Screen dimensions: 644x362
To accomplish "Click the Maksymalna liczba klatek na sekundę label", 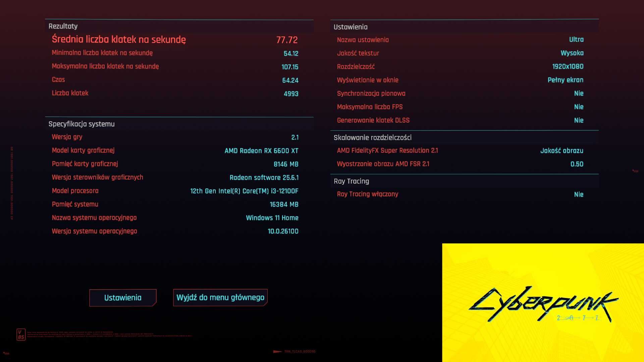I will pos(105,66).
